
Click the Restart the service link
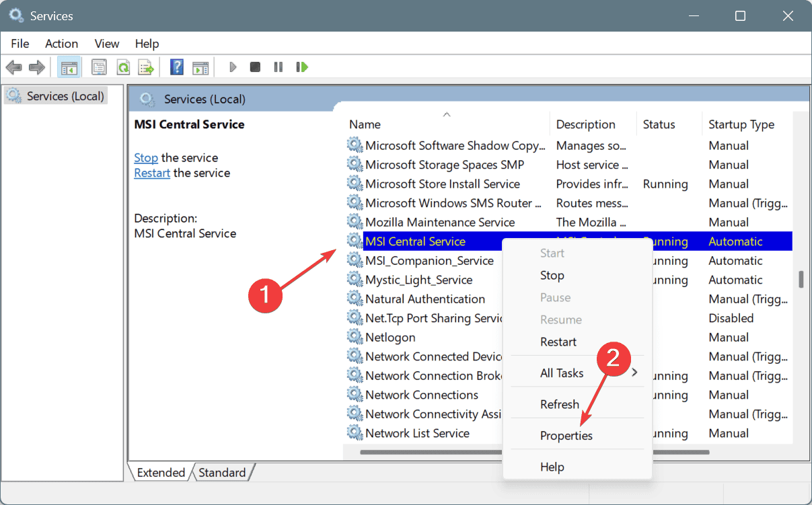click(152, 173)
